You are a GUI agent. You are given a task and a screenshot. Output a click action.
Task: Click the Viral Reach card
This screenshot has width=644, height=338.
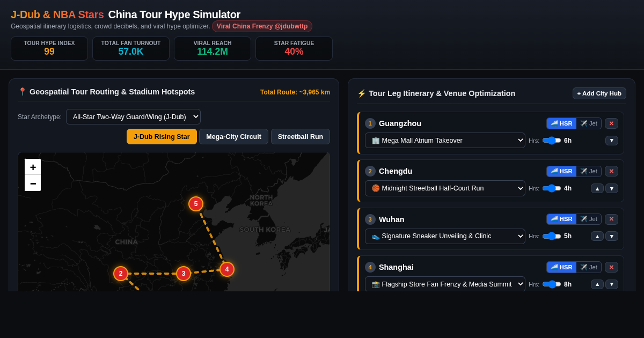pos(213,48)
